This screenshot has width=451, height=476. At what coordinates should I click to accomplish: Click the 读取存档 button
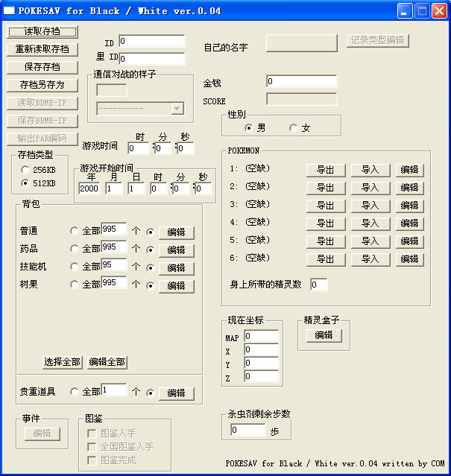[x=42, y=31]
